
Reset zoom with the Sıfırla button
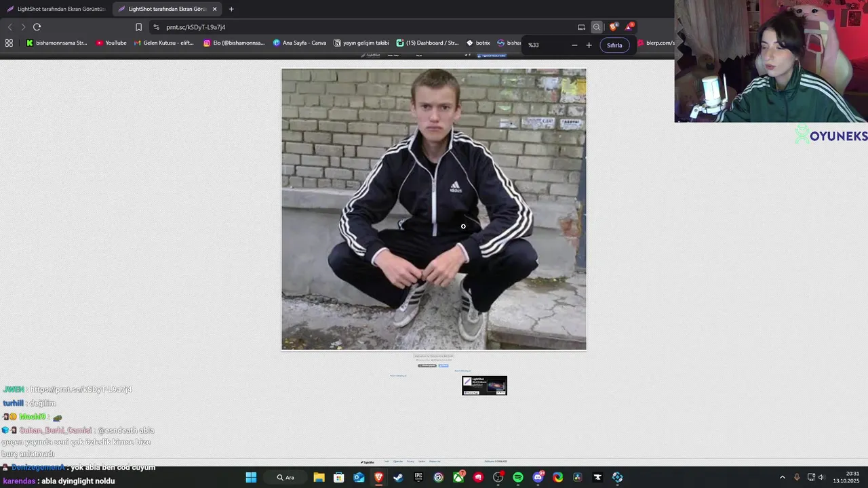click(614, 45)
